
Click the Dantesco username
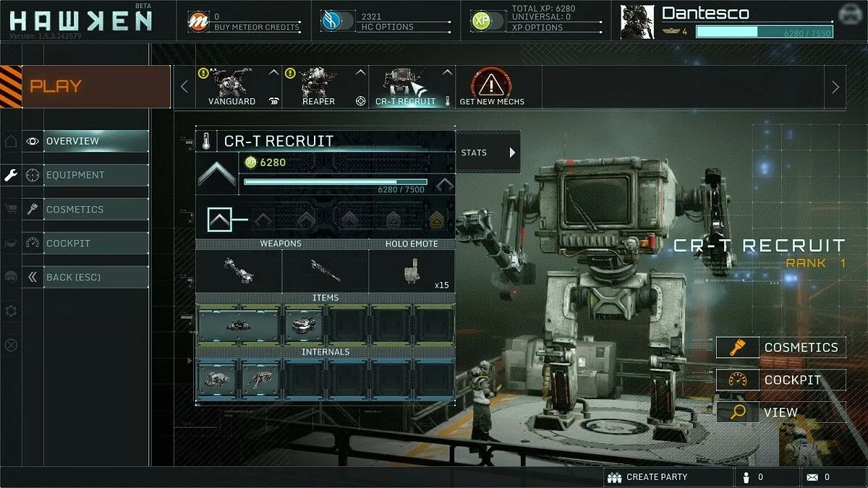pyautogui.click(x=705, y=13)
